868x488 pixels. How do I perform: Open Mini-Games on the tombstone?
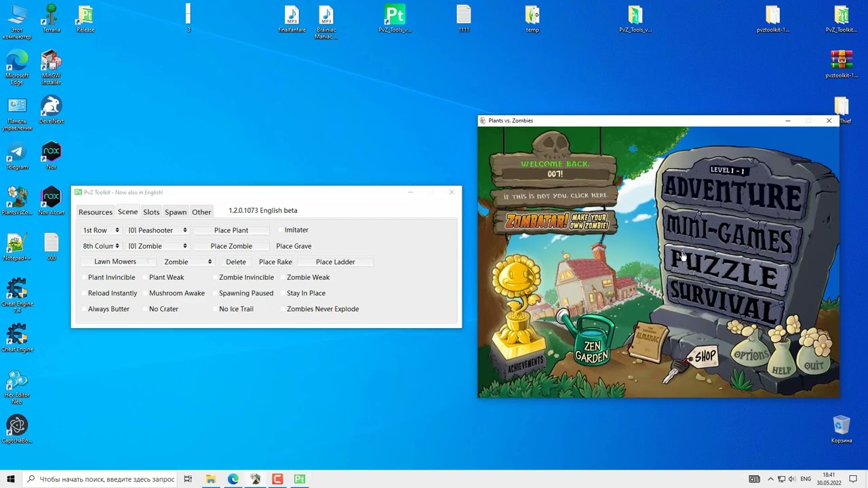click(727, 234)
